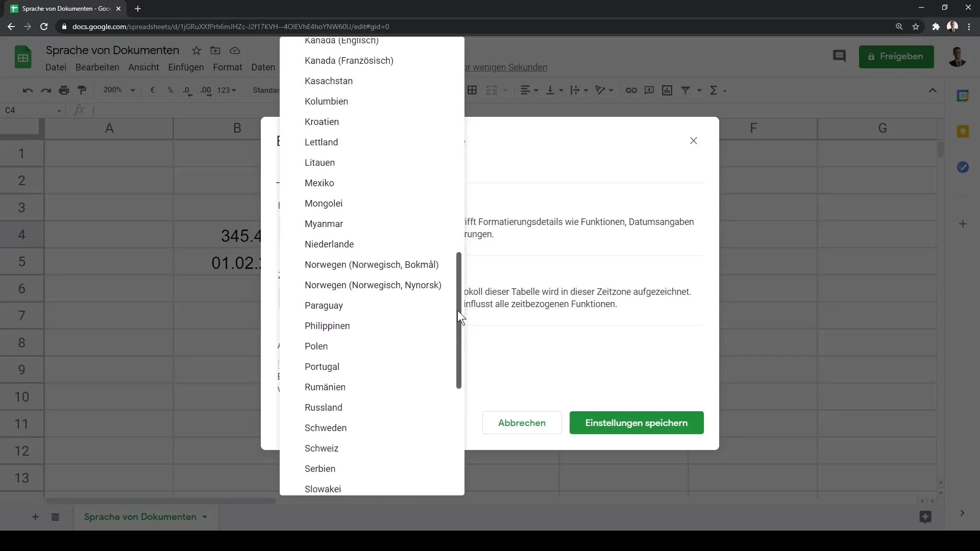
Task: Open the Datei menu
Action: coord(56,67)
